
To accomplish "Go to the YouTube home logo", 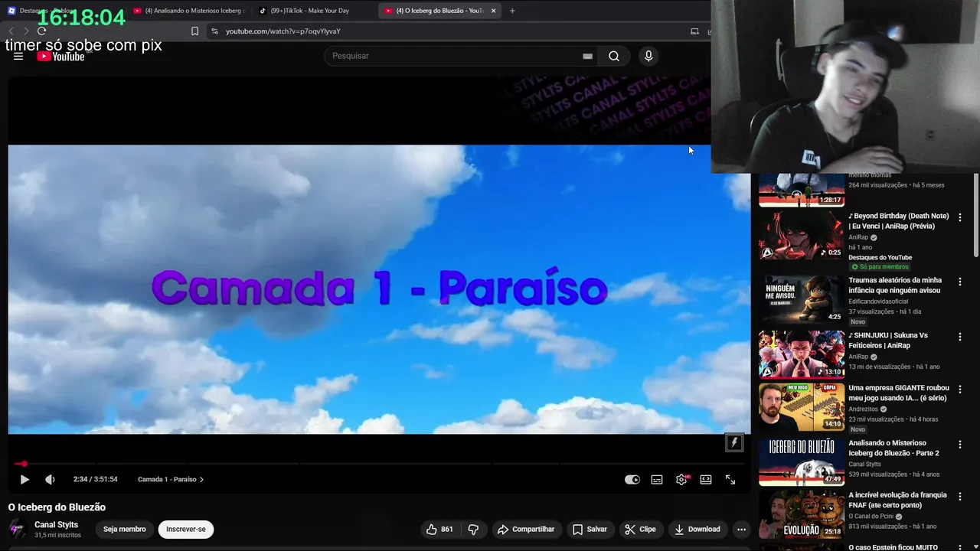I will click(x=60, y=56).
